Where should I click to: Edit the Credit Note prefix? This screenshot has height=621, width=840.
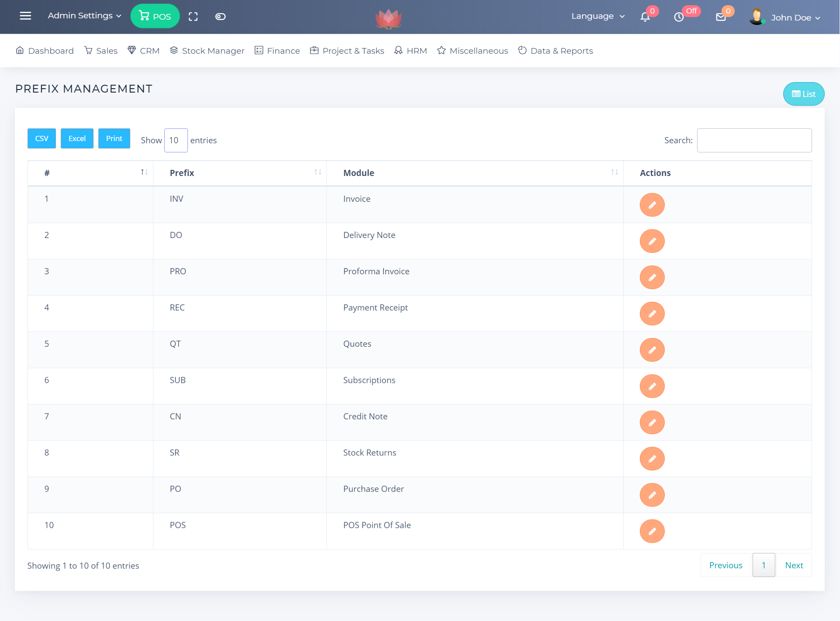point(652,422)
